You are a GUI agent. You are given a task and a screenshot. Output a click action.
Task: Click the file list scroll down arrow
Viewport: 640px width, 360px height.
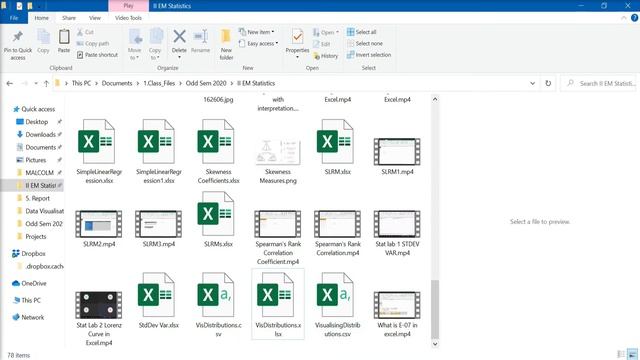point(435,344)
